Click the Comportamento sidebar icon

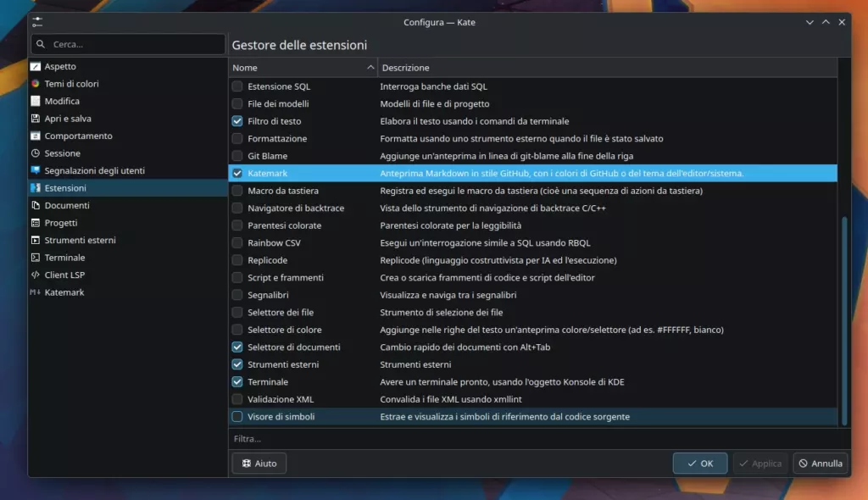36,136
